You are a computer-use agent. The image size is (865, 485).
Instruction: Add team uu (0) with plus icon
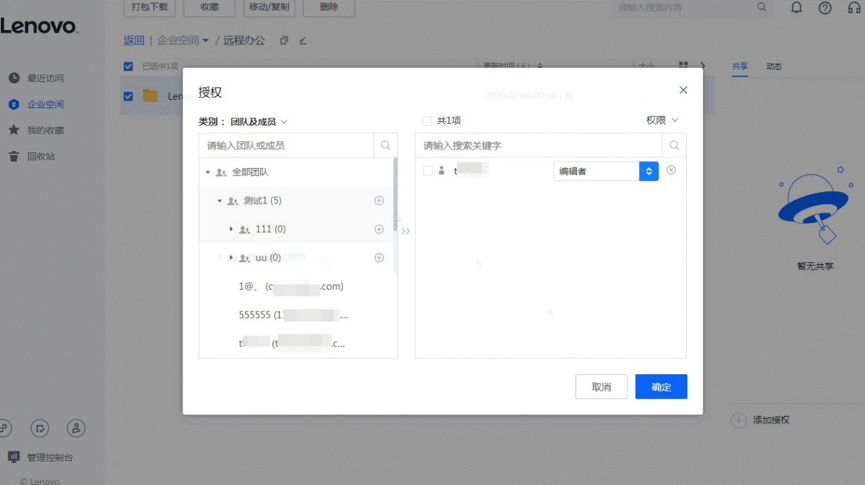pyautogui.click(x=379, y=258)
